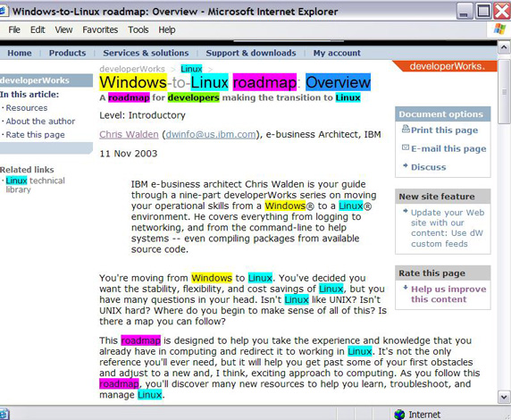
Task: Click the developerWorks breadcrumb link
Action: [132, 69]
